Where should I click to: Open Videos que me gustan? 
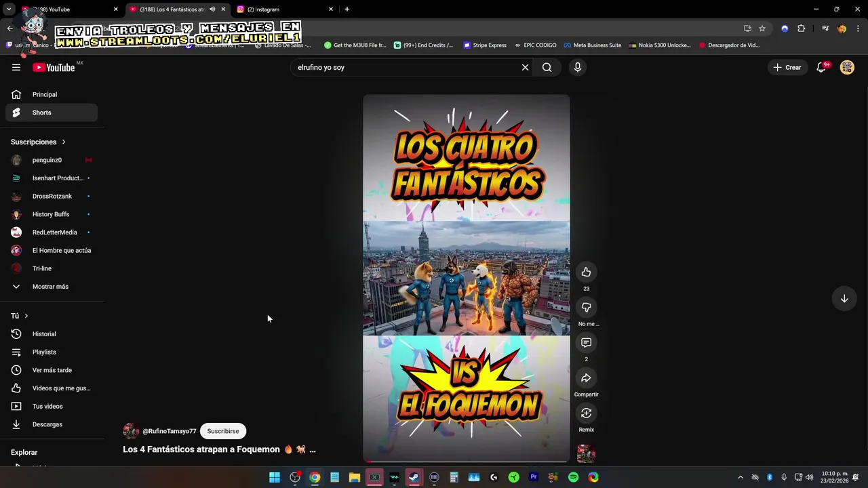click(x=52, y=388)
